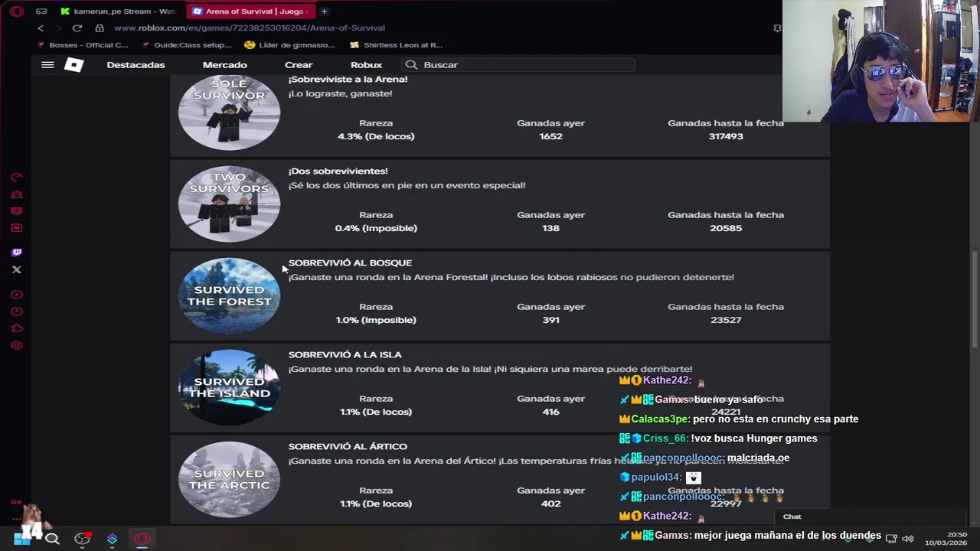
Task: Open the volume control in system tray
Action: (907, 539)
